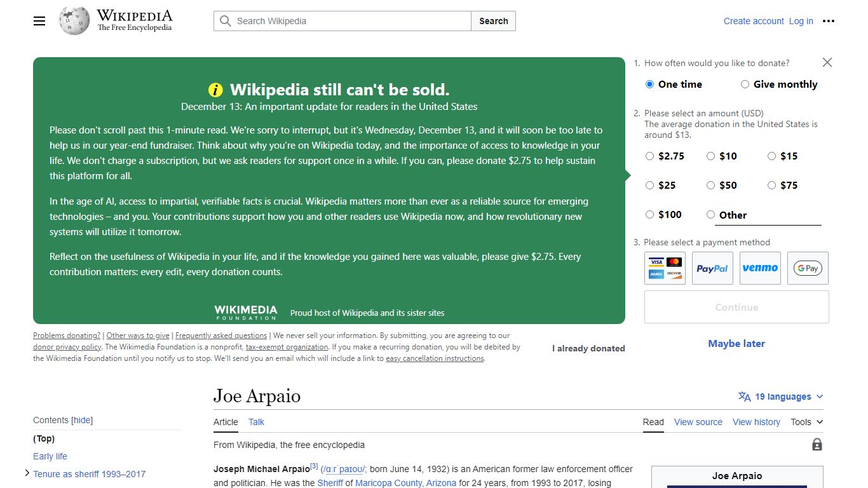Choose Venmo payment method
The height and width of the screenshot is (488, 868).
coord(760,268)
